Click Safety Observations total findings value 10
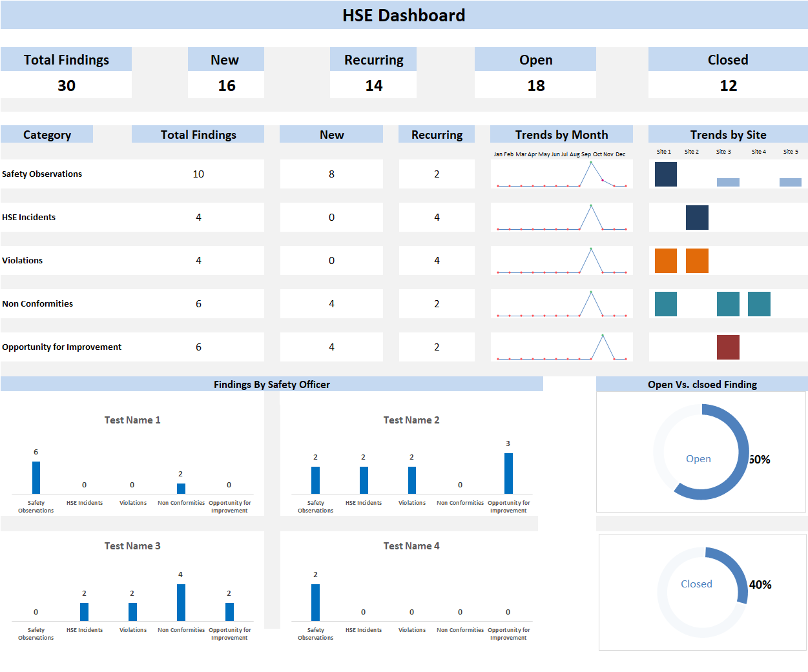This screenshot has height=672, width=808. [x=198, y=174]
